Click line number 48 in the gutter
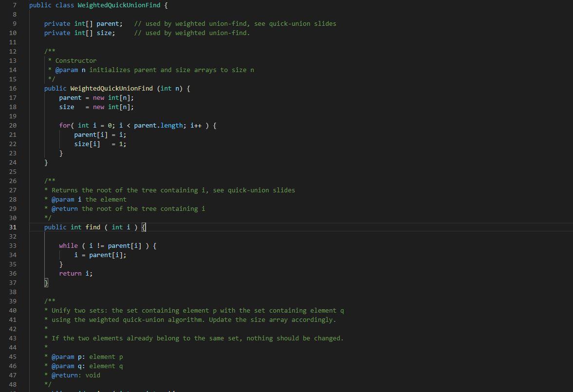Screen dimensions: 573x392 (13, 384)
